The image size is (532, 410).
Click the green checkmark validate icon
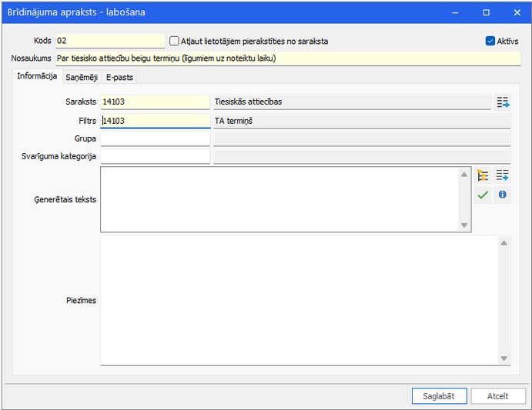coord(483,195)
